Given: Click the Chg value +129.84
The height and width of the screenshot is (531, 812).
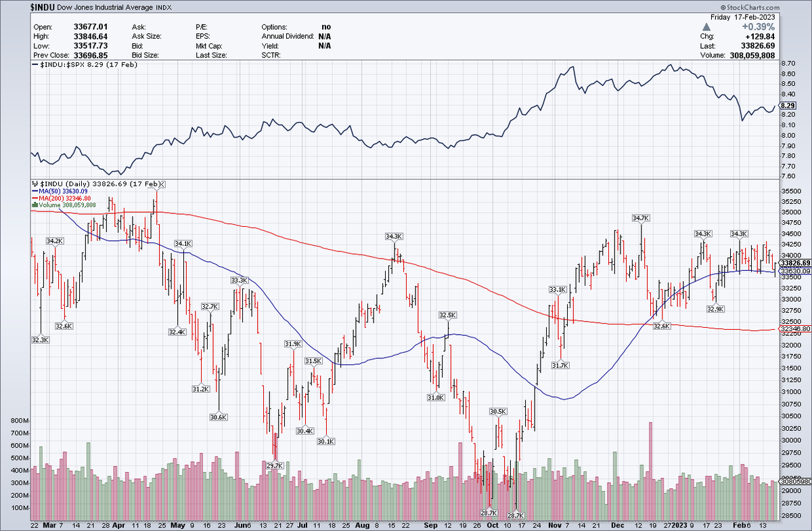Looking at the screenshot, I should (x=761, y=36).
